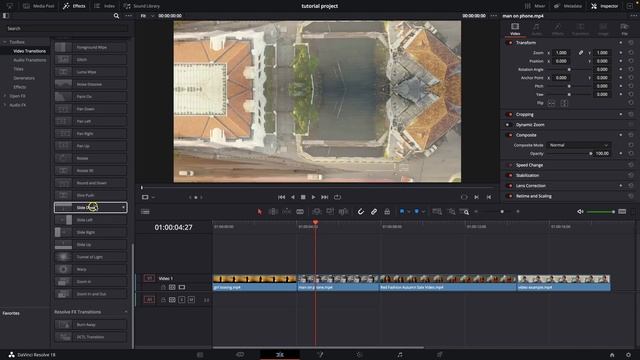Click the effects Search field
The height and width of the screenshot is (360, 640).
[x=67, y=29]
